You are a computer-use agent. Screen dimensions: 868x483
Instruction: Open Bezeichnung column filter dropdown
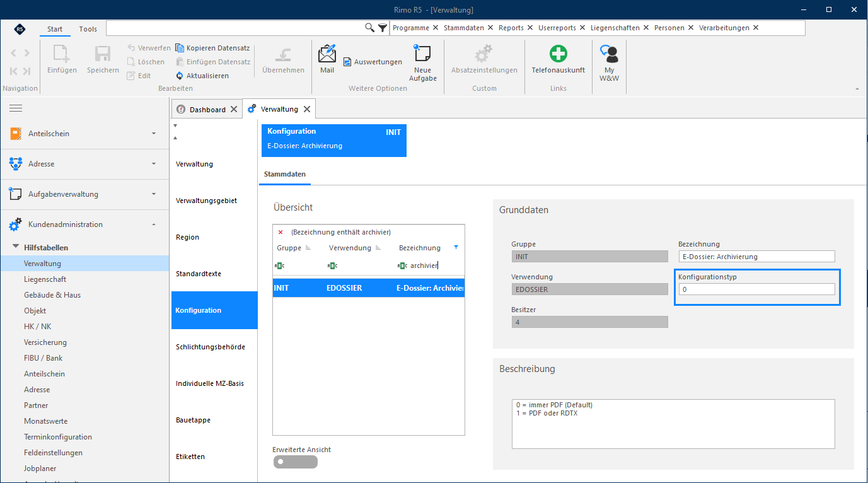tap(456, 247)
